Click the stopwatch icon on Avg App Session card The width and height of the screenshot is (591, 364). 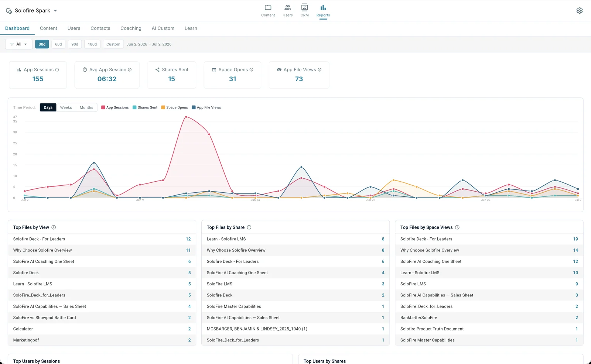pos(85,70)
